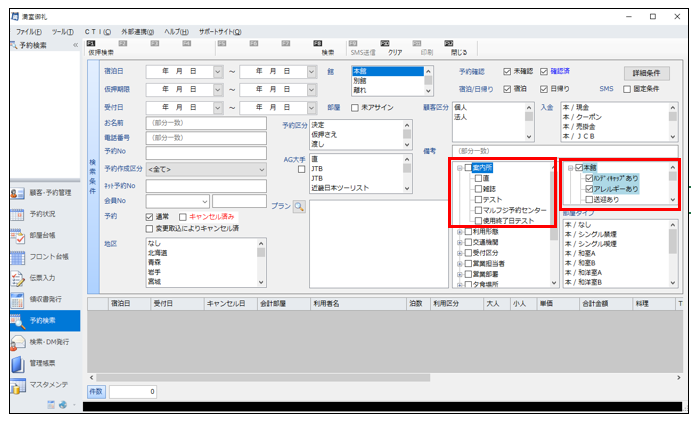Click the お名前 input field
This screenshot has width=691, height=422.
[204, 123]
